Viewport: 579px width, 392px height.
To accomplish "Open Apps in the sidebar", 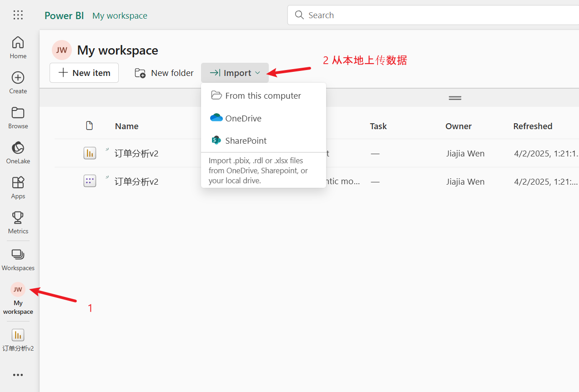I will tap(18, 188).
